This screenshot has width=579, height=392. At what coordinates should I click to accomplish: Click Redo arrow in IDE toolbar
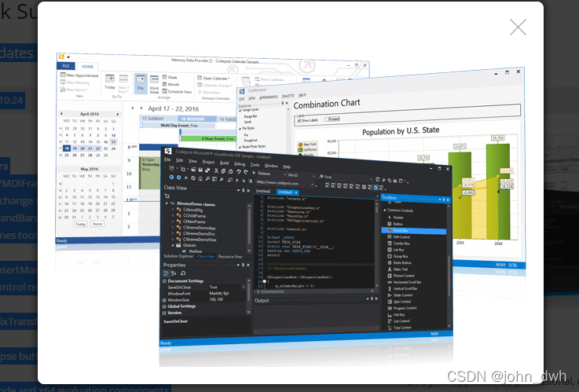[246, 172]
